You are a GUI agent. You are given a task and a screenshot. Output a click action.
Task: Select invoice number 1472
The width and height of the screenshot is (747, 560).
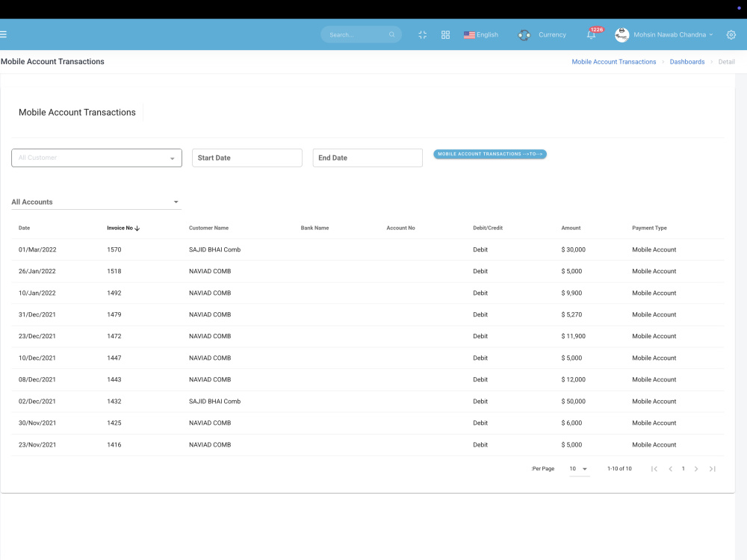point(114,336)
